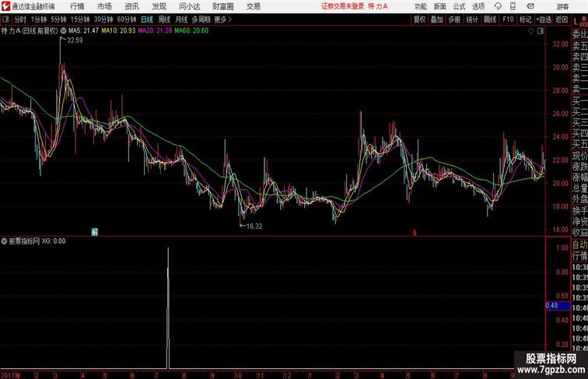Switch to the 60分钟 period tab

pyautogui.click(x=127, y=19)
